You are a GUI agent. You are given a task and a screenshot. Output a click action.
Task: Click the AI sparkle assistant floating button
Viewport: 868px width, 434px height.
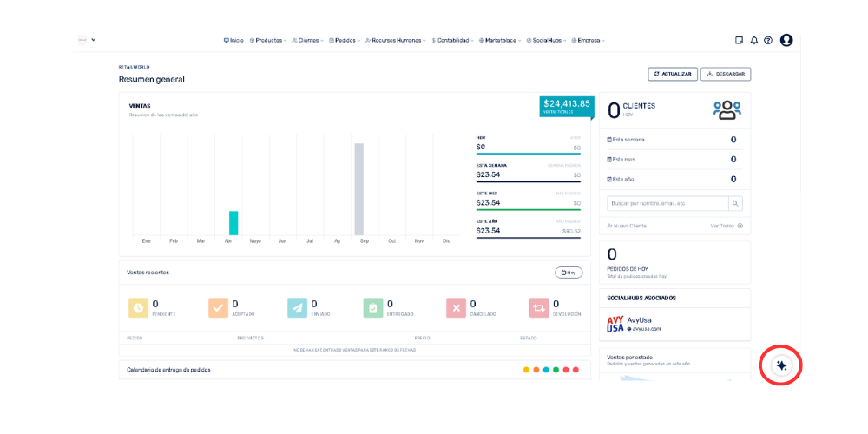tap(781, 365)
